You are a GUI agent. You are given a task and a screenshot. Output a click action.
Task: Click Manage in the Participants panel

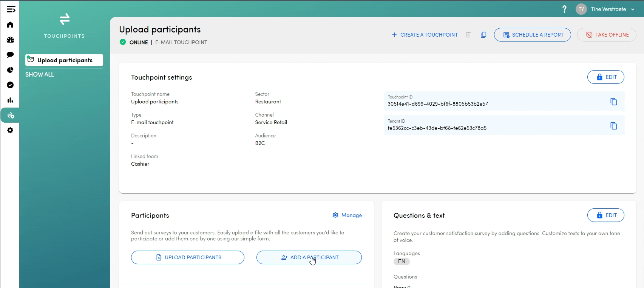(347, 215)
